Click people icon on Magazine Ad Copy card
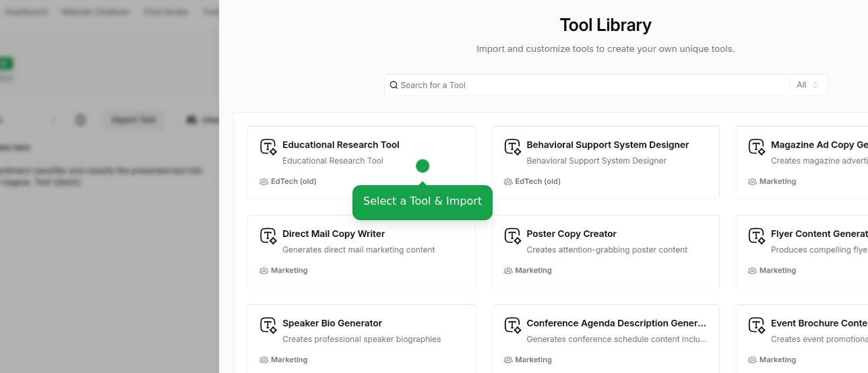The height and width of the screenshot is (373, 868). 752,181
